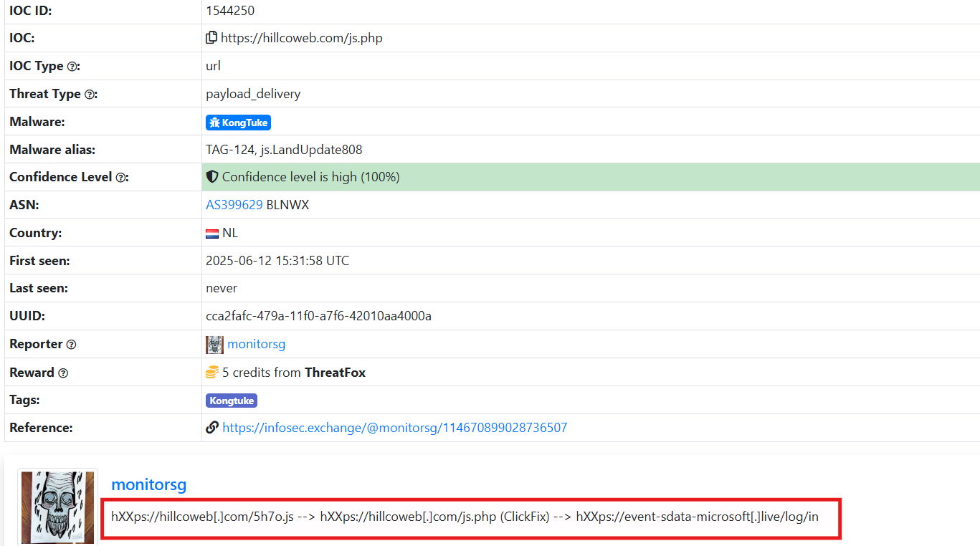The width and height of the screenshot is (980, 546).
Task: Select the Kongtuke tag badge
Action: (231, 401)
